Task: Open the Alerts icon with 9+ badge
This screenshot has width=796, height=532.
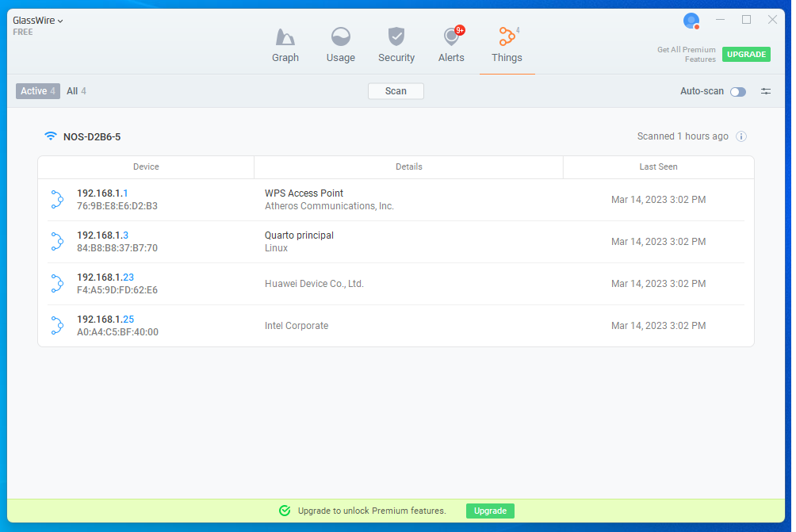Action: coord(452,36)
